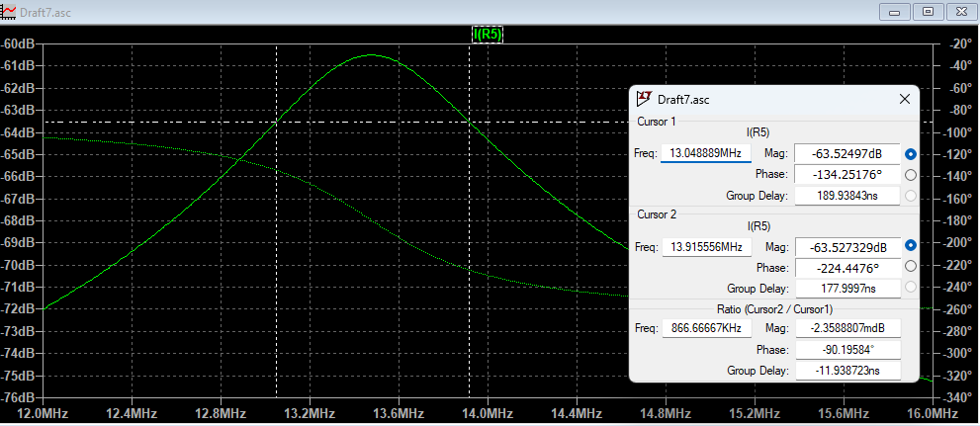
Task: Click the -20° phase axis label
Action: (x=958, y=43)
